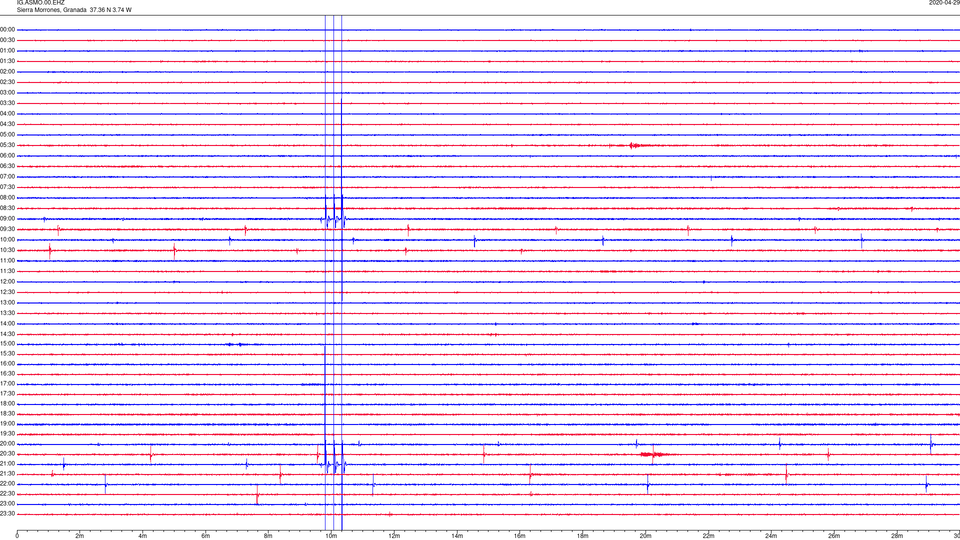
Task: Select the 11:00 time label
Action: (x=7, y=261)
